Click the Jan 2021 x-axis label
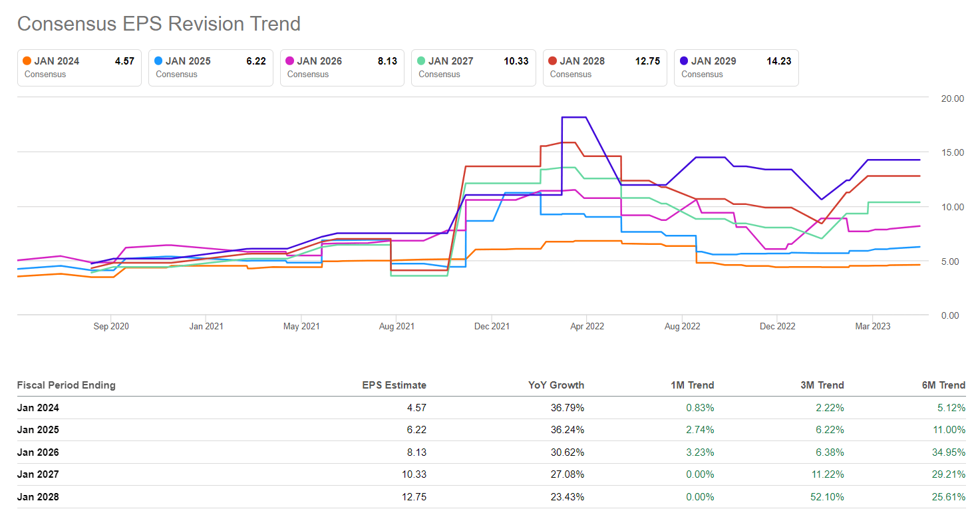 tap(206, 327)
